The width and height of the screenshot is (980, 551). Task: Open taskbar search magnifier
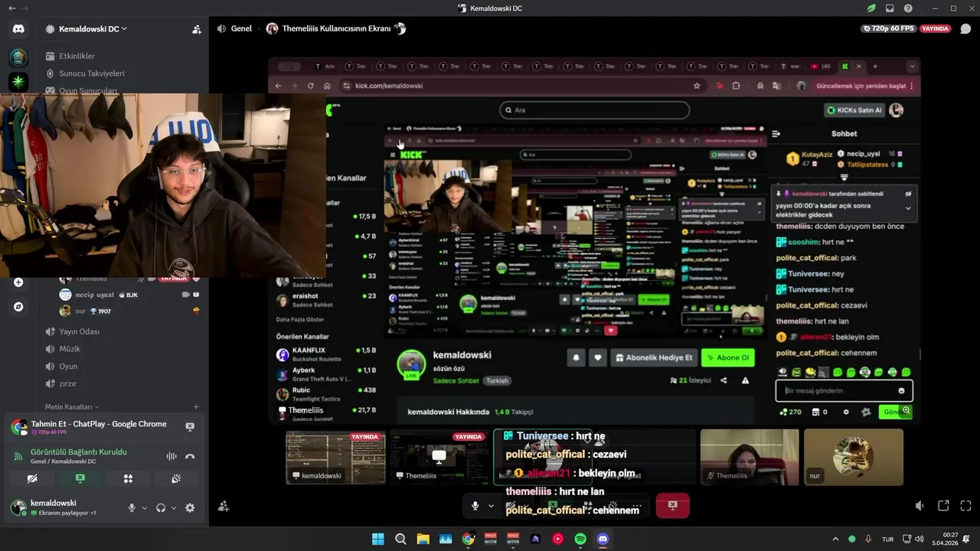click(x=400, y=539)
